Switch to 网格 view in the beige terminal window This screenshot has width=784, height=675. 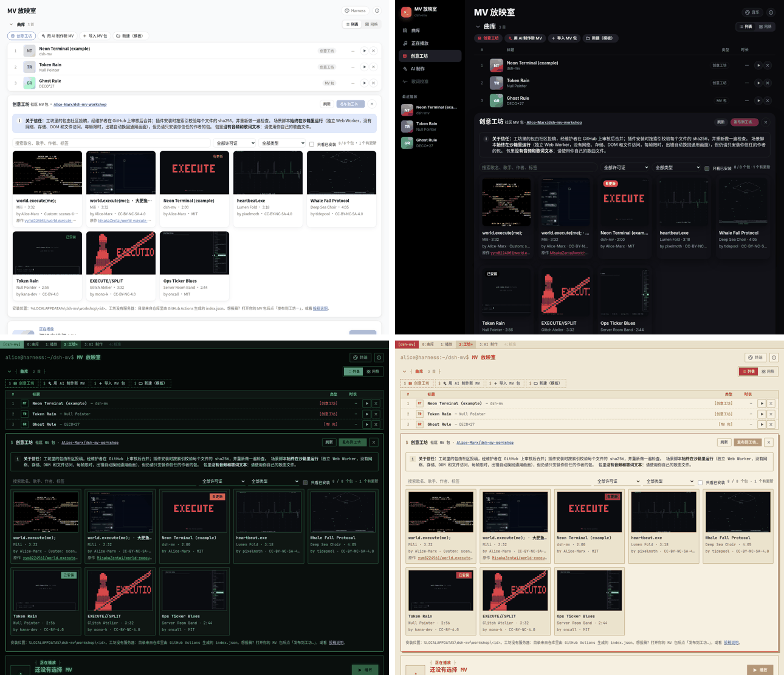[x=768, y=371]
